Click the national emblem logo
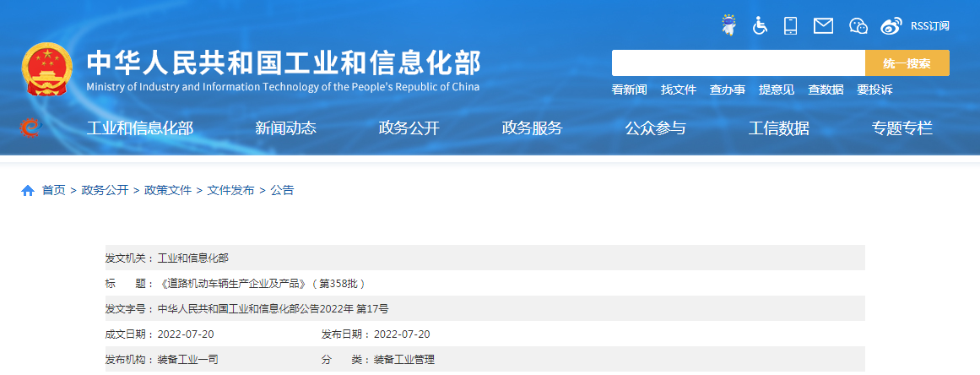 [47, 68]
